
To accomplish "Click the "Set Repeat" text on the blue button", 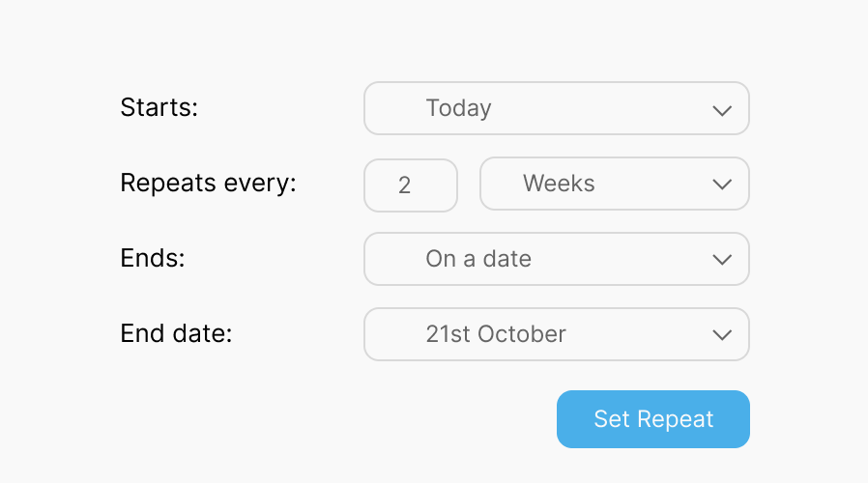I will pyautogui.click(x=653, y=419).
